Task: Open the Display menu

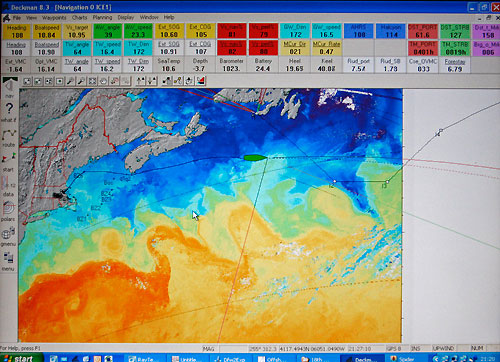Action: click(126, 17)
